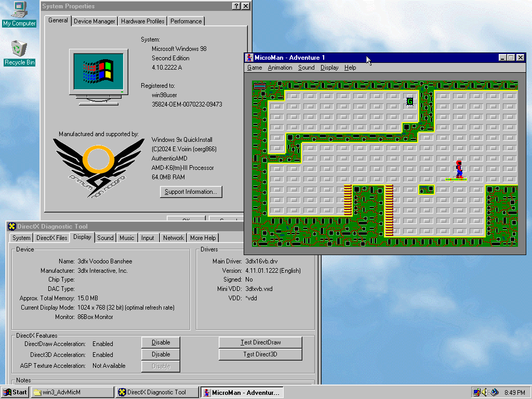Open the Game menu in MicroMan
The height and width of the screenshot is (399, 532).
255,68
